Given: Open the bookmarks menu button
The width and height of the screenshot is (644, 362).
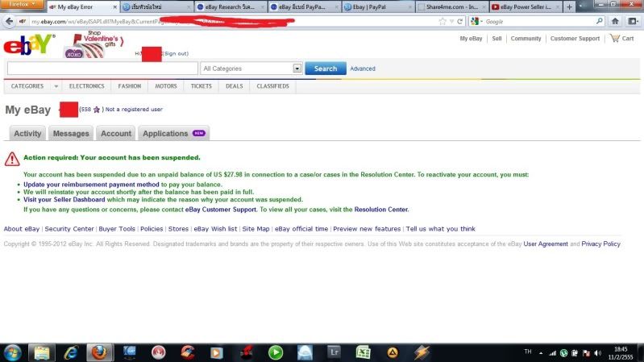Looking at the screenshot, I should click(633, 22).
